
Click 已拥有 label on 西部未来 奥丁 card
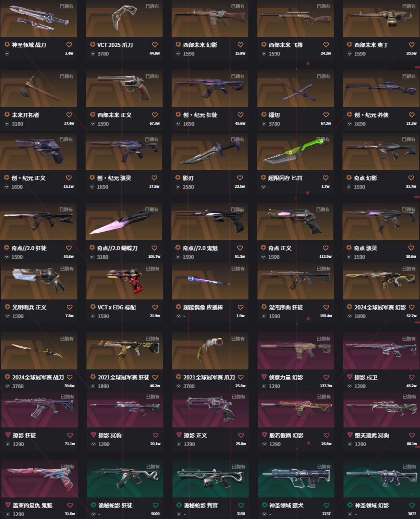point(409,6)
